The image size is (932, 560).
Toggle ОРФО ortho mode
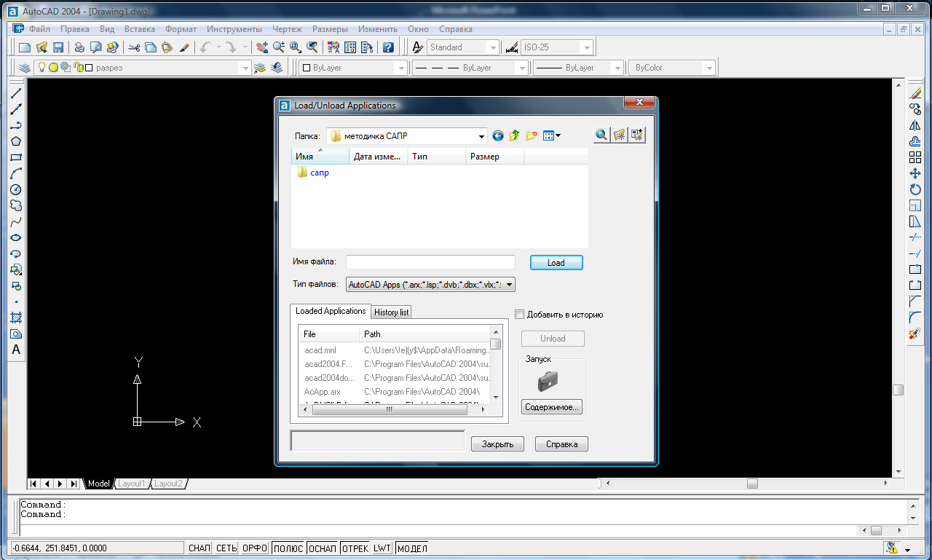pyautogui.click(x=255, y=548)
